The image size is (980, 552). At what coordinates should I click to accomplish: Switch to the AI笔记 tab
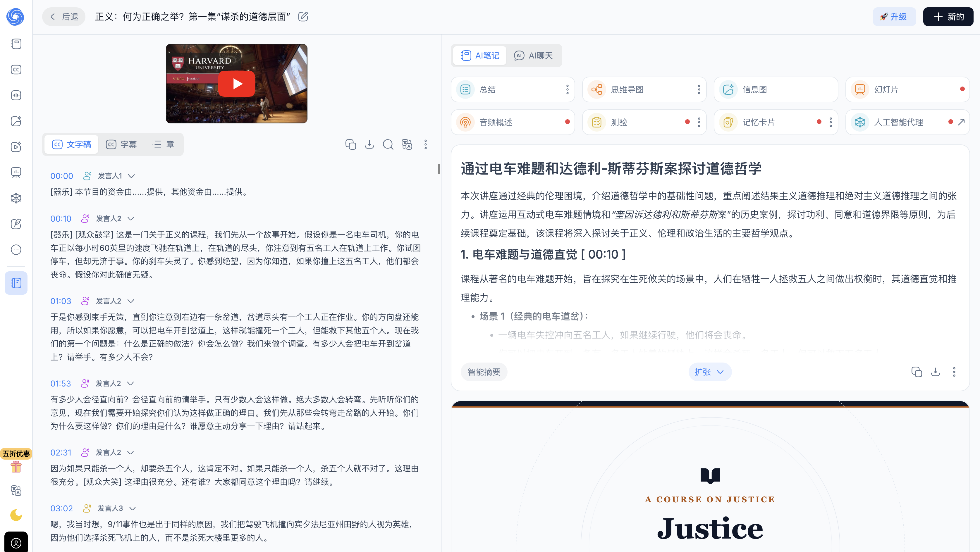480,56
